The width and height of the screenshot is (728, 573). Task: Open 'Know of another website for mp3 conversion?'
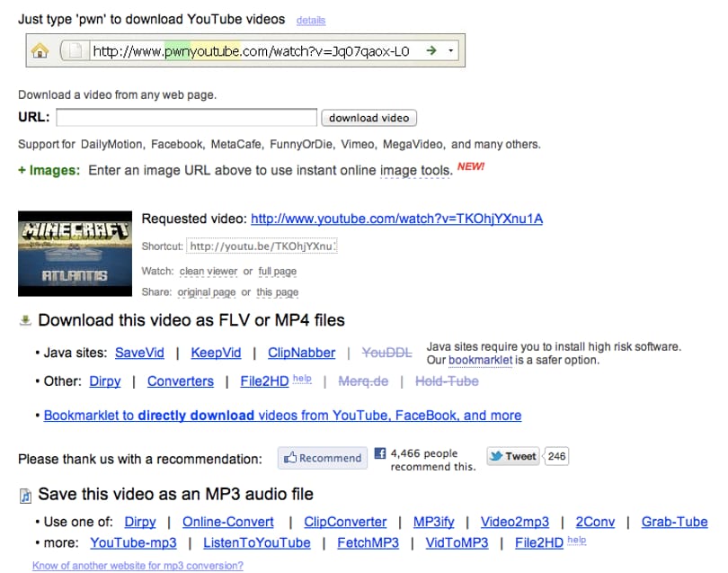138,566
